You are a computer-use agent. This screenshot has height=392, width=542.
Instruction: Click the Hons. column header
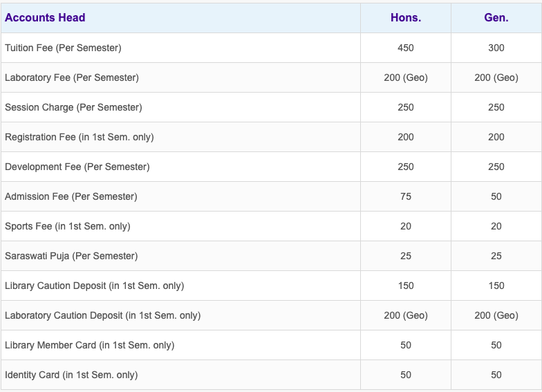(x=406, y=18)
